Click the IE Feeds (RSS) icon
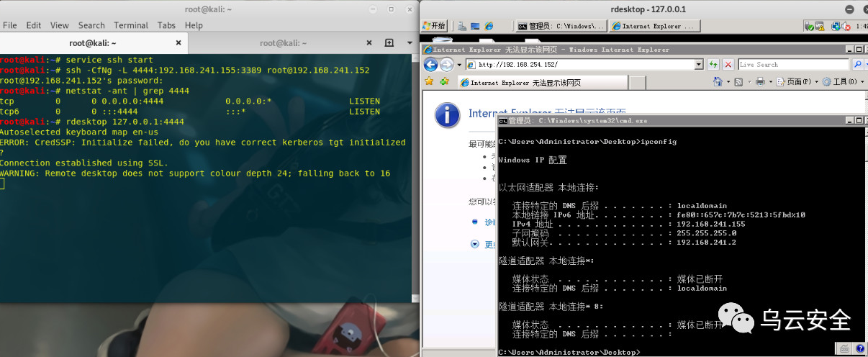 (738, 82)
